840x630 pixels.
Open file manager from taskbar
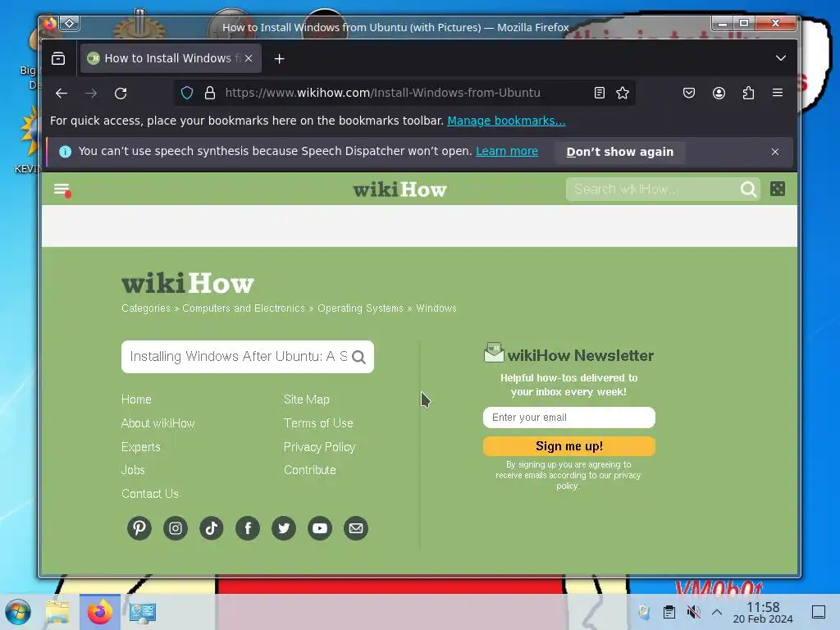click(x=58, y=612)
